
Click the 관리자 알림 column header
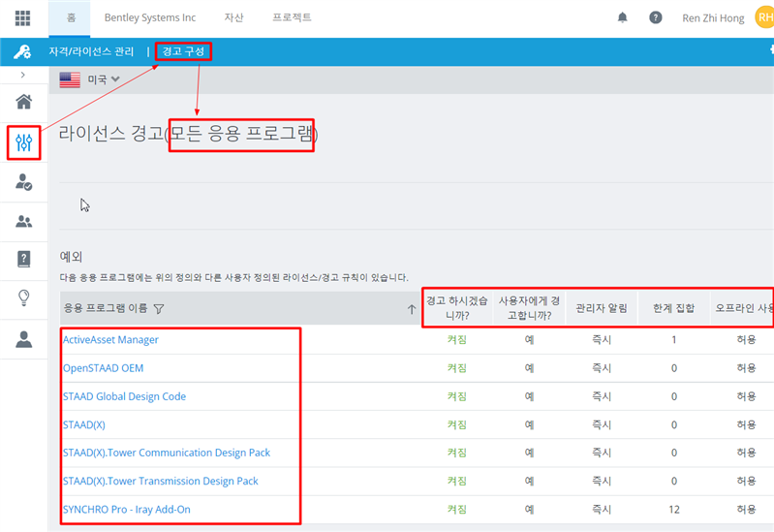602,308
